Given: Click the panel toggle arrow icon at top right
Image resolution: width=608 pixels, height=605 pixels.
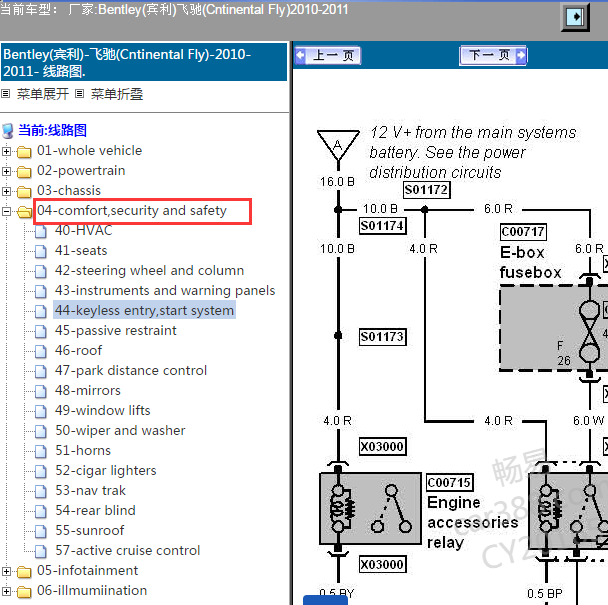Looking at the screenshot, I should click(x=575, y=17).
